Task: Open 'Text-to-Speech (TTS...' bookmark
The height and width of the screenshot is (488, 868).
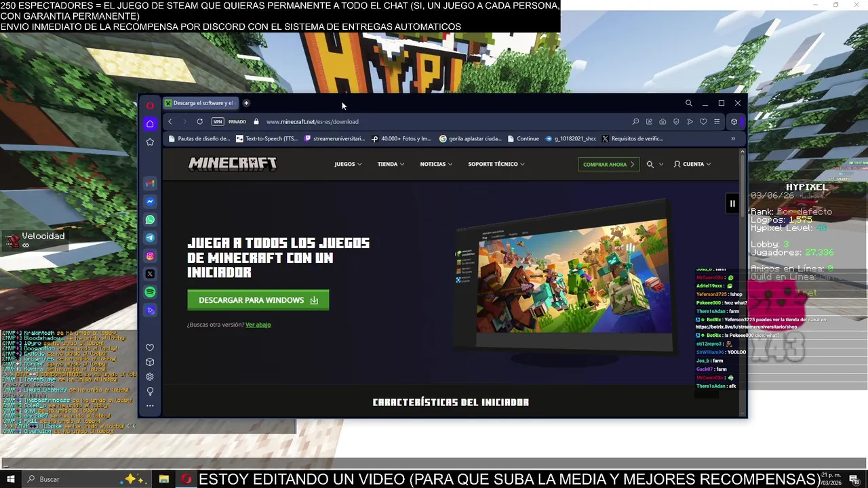Action: [267, 138]
